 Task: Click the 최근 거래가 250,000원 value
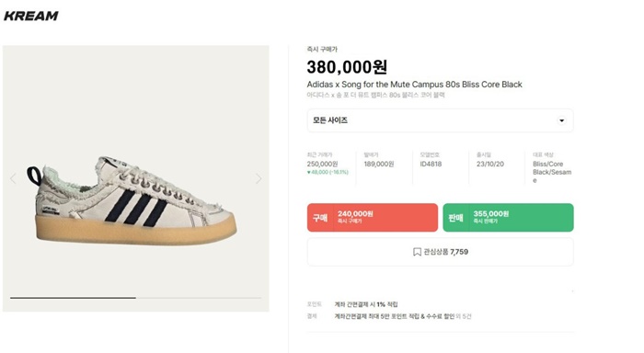322,164
